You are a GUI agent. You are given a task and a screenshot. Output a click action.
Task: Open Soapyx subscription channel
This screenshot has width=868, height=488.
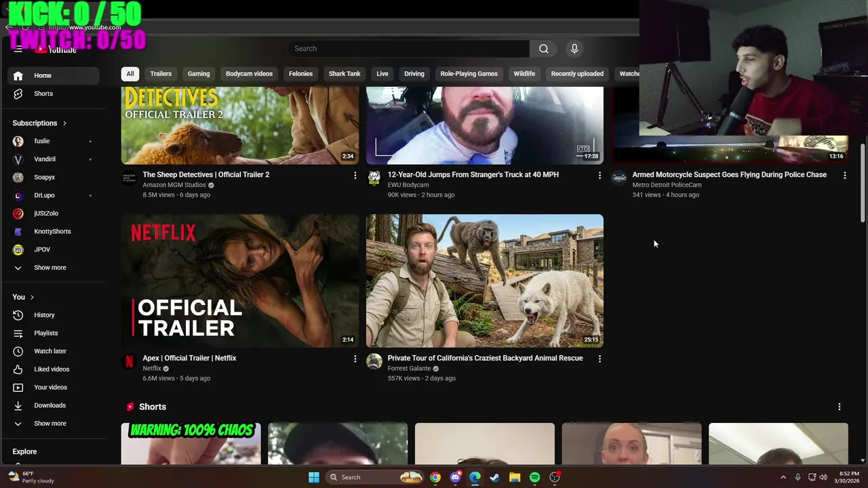point(54,177)
